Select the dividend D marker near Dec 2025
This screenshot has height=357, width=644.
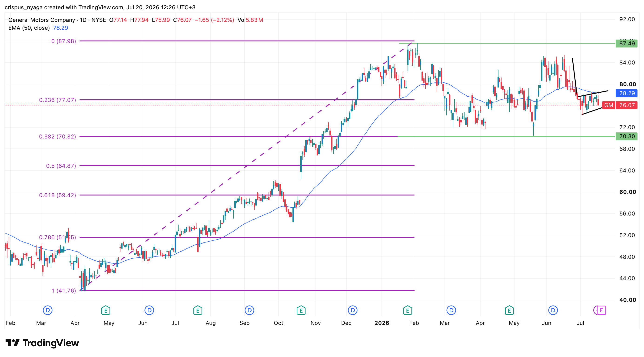click(x=352, y=310)
